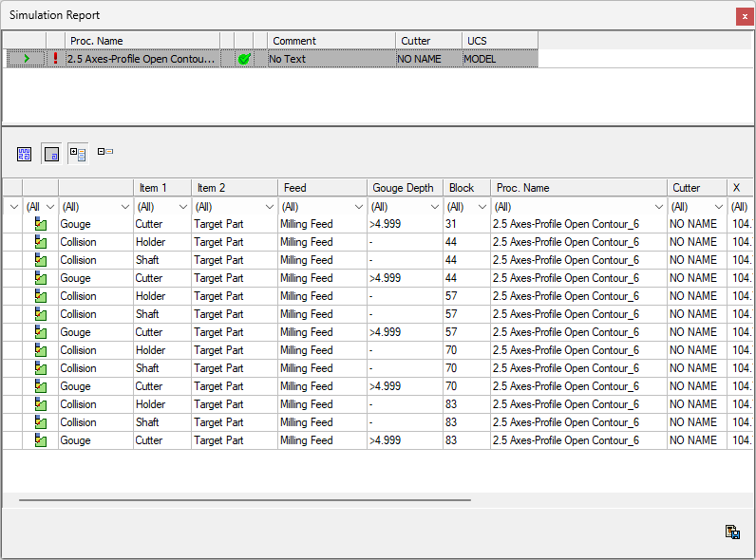Sort by the Block column header
The image size is (756, 560).
pos(466,188)
